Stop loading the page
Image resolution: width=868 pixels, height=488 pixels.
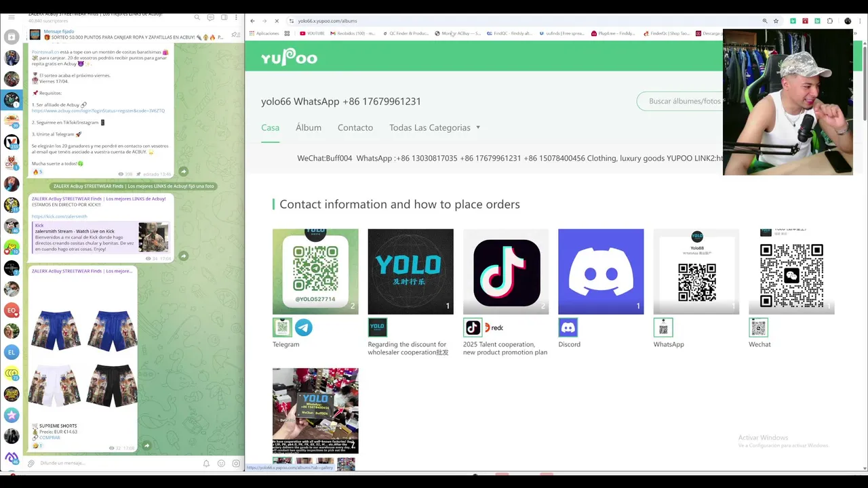point(276,21)
